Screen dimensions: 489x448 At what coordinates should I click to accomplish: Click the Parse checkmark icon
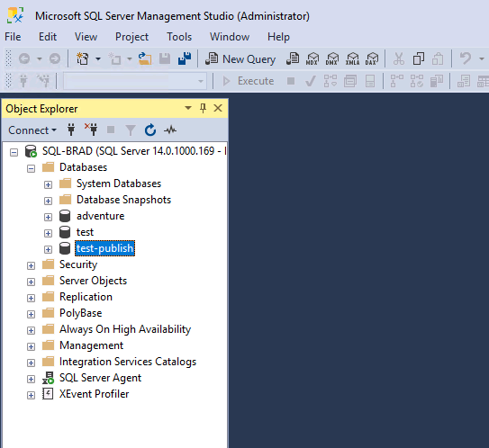pos(311,81)
